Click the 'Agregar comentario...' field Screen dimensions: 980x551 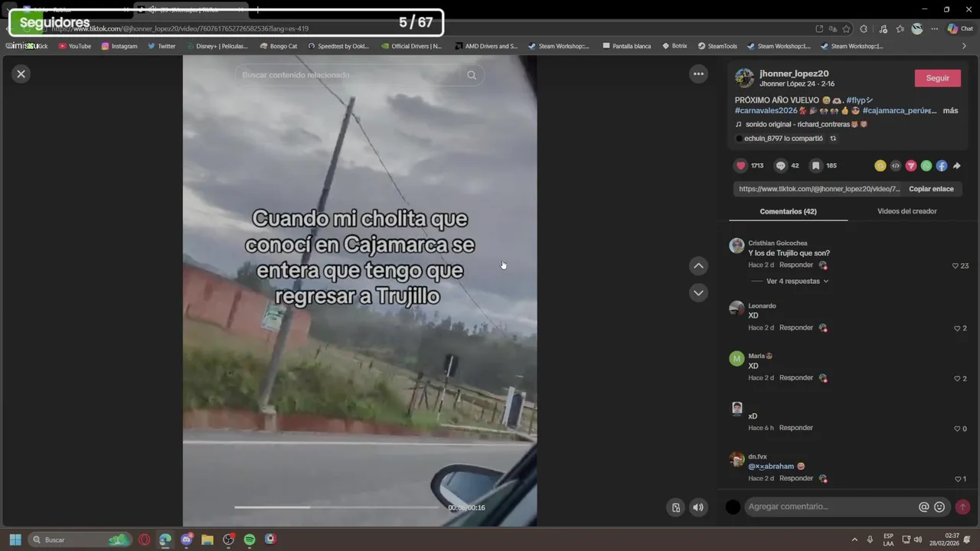(x=831, y=507)
